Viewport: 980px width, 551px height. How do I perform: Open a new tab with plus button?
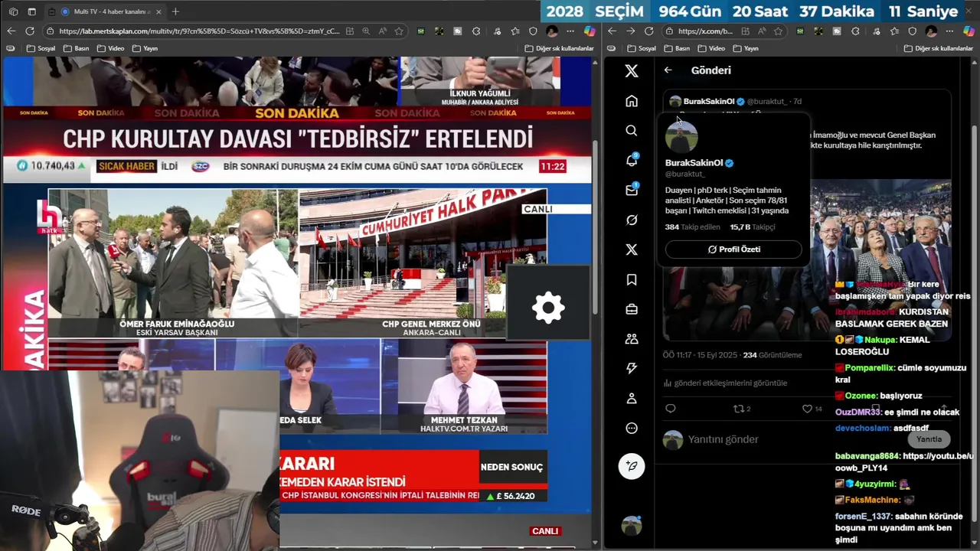pos(175,11)
